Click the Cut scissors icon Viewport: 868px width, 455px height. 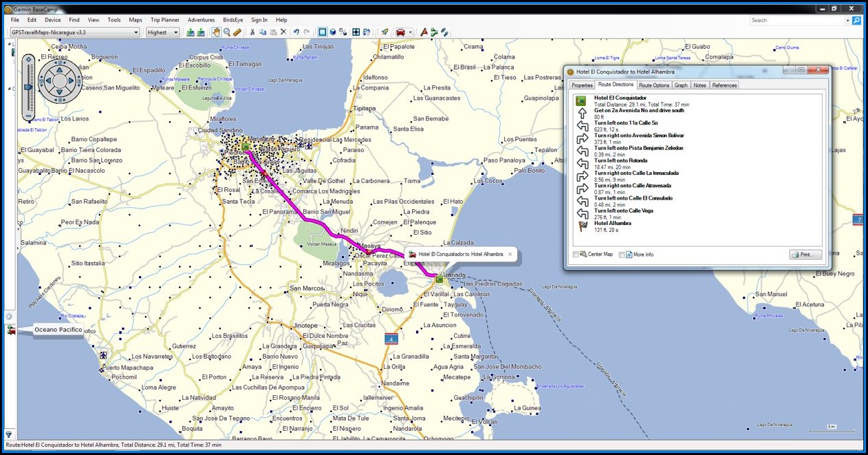click(x=252, y=32)
